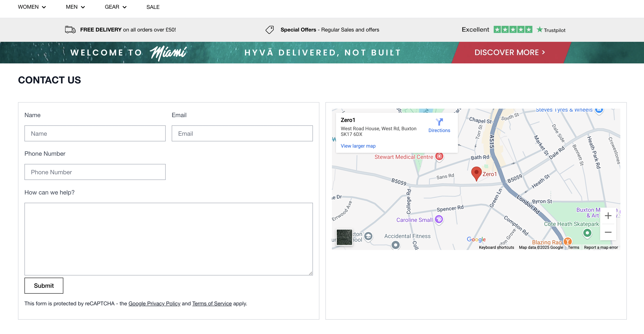The image size is (644, 334).
Task: Open the View larger map link
Action: pos(358,146)
